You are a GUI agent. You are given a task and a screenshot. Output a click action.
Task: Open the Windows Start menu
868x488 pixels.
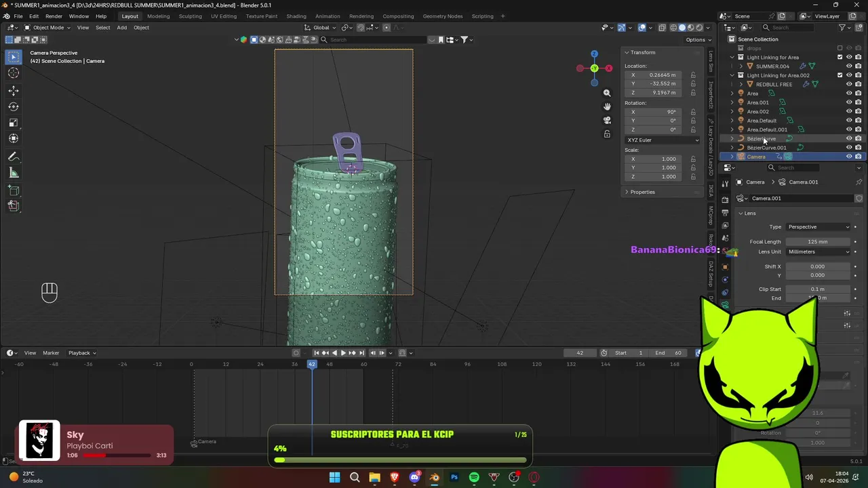point(334,477)
